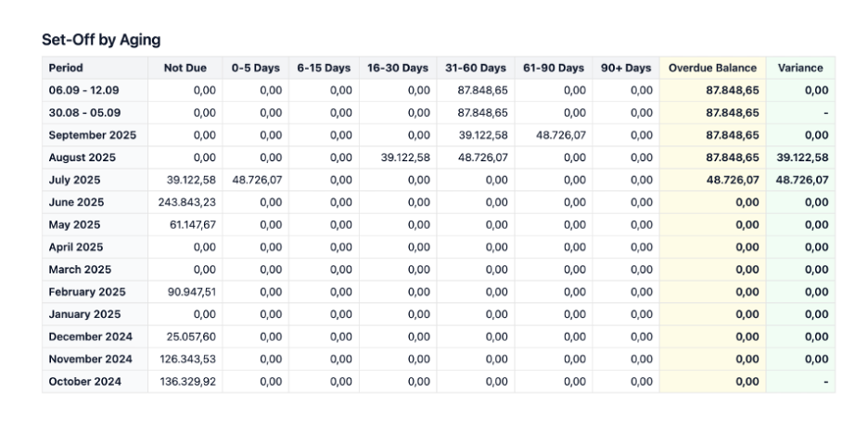Image resolution: width=868 pixels, height=430 pixels.
Task: Select the "Period" column header
Action: tap(66, 68)
